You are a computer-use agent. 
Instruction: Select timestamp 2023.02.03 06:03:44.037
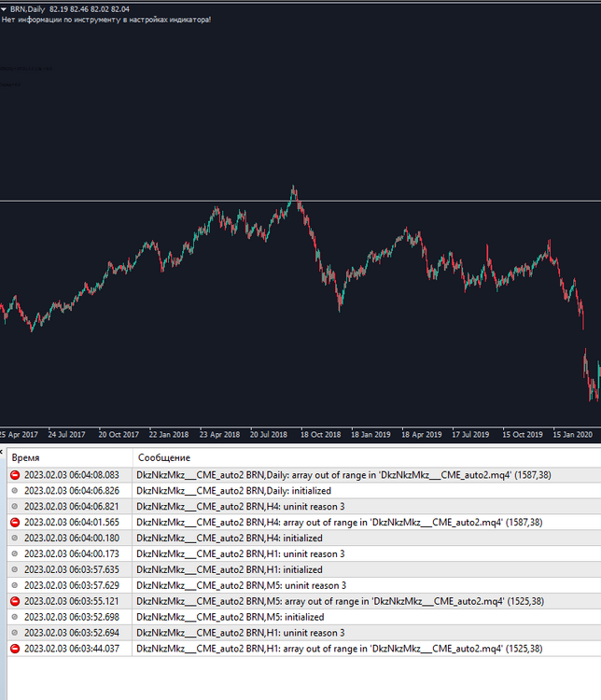pyautogui.click(x=72, y=649)
